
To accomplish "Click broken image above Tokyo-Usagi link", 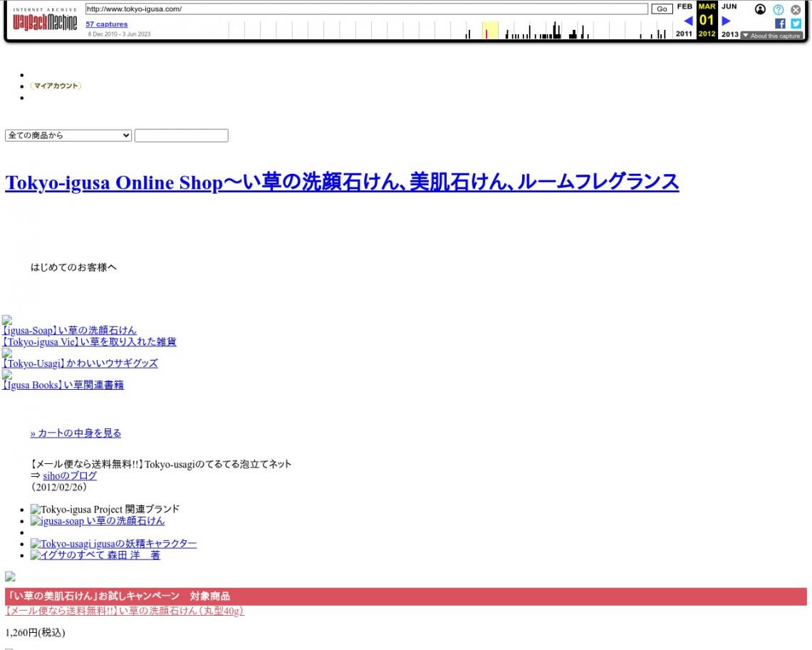I will [x=6, y=353].
